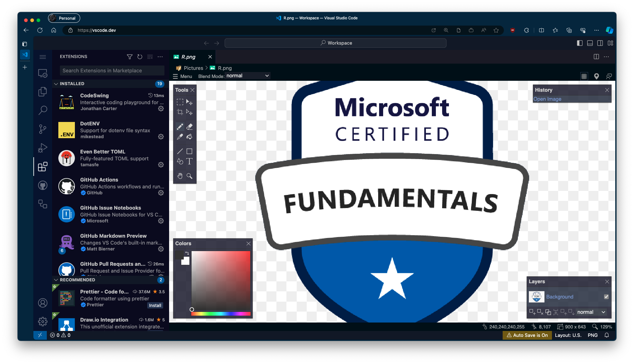Select the Rectangle selection tool
The image size is (634, 364).
tap(180, 102)
